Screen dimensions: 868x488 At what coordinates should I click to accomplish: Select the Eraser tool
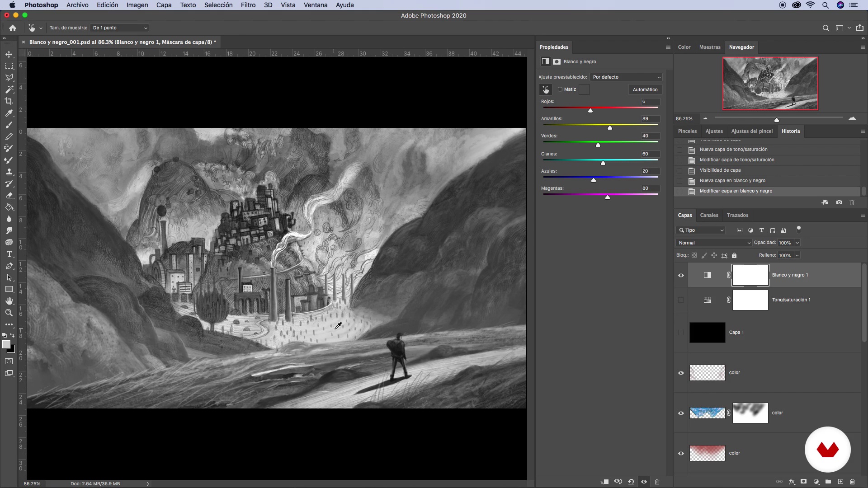[9, 196]
